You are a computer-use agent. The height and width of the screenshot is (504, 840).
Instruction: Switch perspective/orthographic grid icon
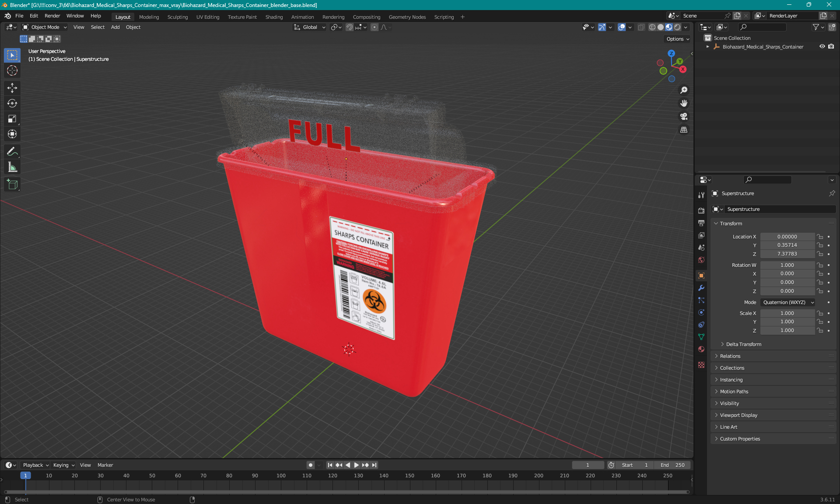point(684,130)
